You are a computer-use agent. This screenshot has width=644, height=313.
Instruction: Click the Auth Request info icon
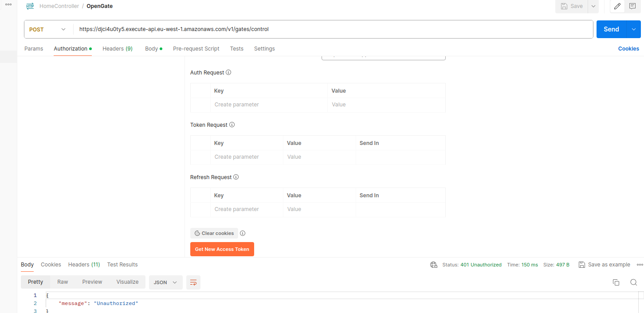(x=228, y=72)
